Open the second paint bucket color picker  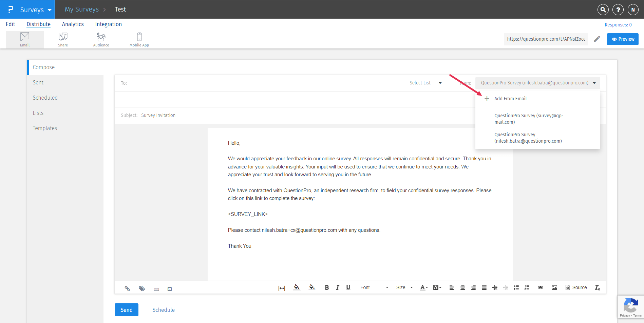[312, 287]
